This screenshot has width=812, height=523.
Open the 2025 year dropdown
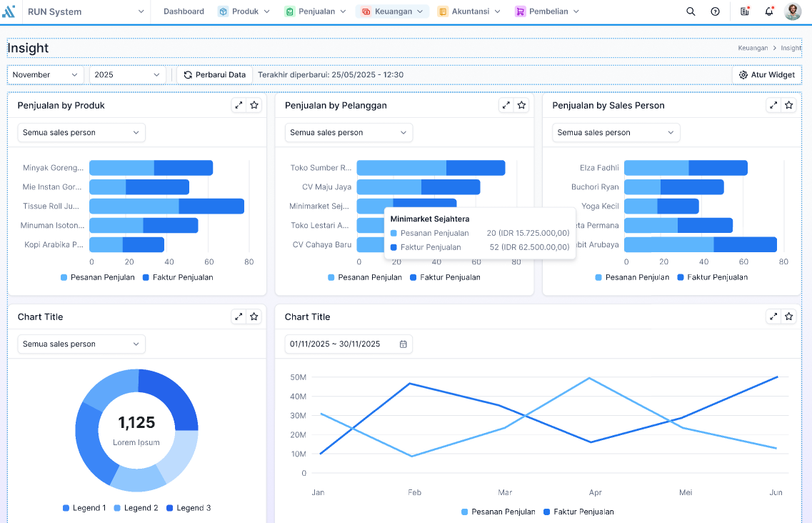pos(127,74)
